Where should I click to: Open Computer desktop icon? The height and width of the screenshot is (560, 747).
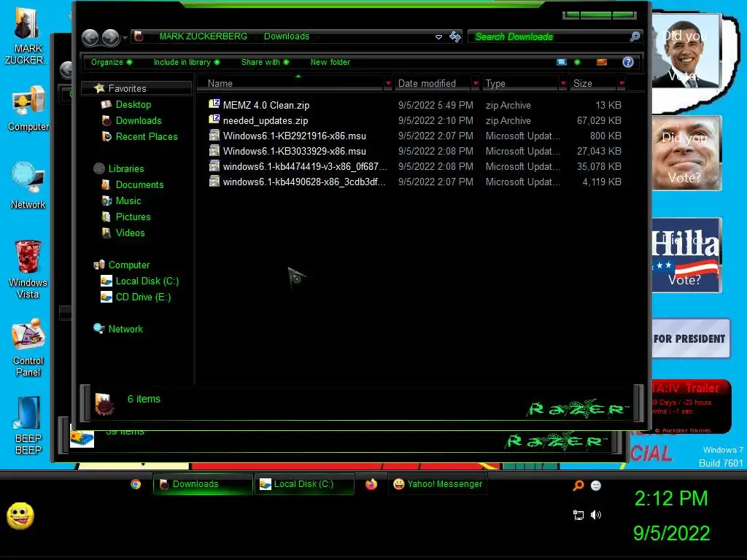[28, 109]
